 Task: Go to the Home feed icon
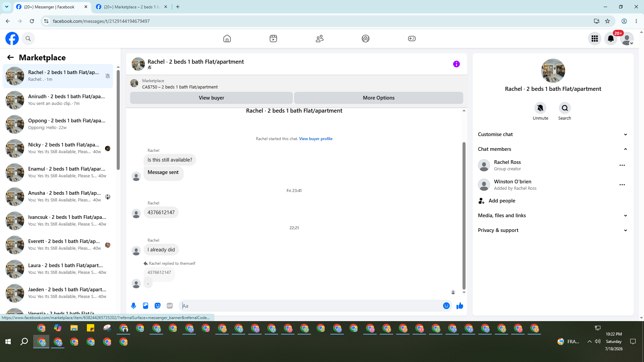click(227, 39)
